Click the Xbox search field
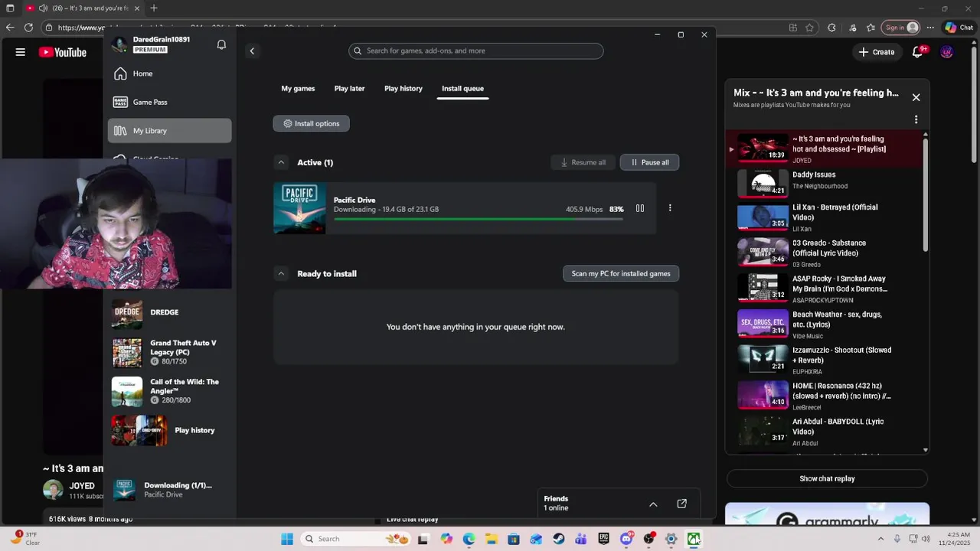Viewport: 980px width, 551px height. click(x=475, y=51)
